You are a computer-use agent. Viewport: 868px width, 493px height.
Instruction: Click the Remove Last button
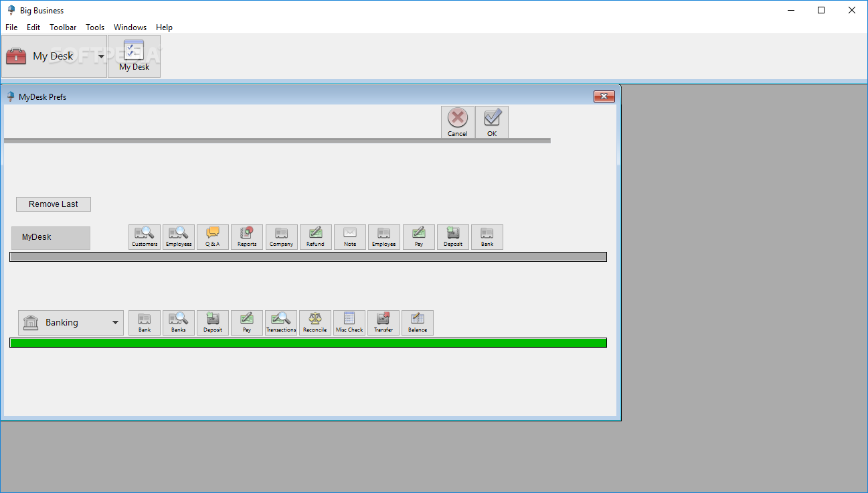click(x=54, y=204)
